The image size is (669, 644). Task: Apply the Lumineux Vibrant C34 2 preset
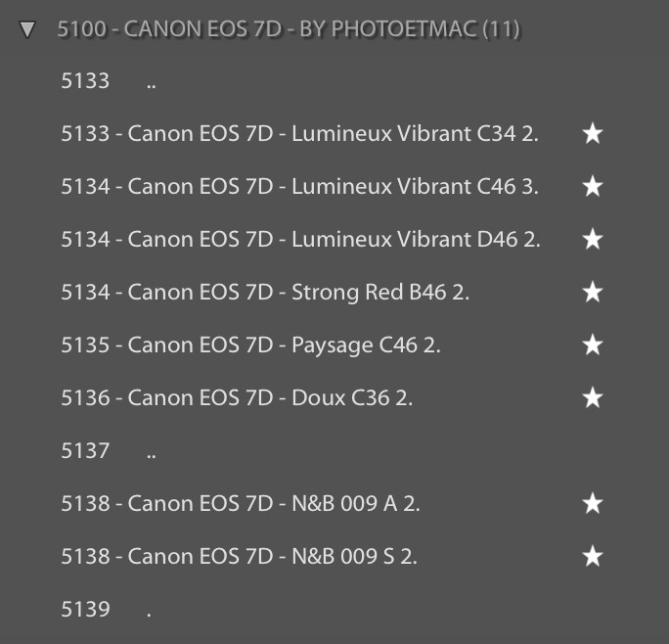point(299,134)
